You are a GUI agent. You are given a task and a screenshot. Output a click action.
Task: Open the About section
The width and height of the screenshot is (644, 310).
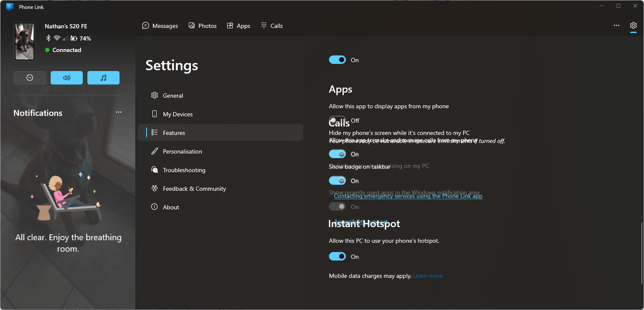click(x=220, y=207)
